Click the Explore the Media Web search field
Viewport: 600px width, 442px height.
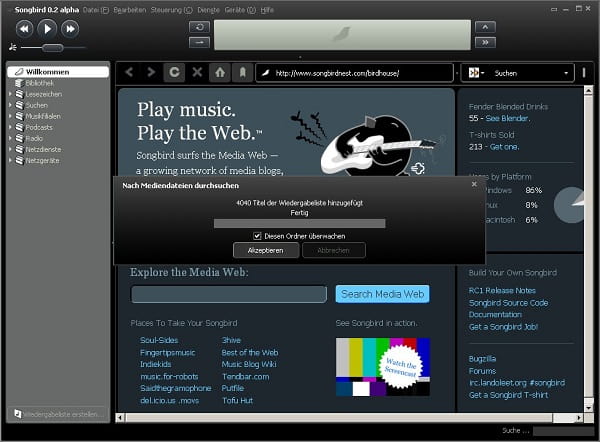(x=229, y=294)
